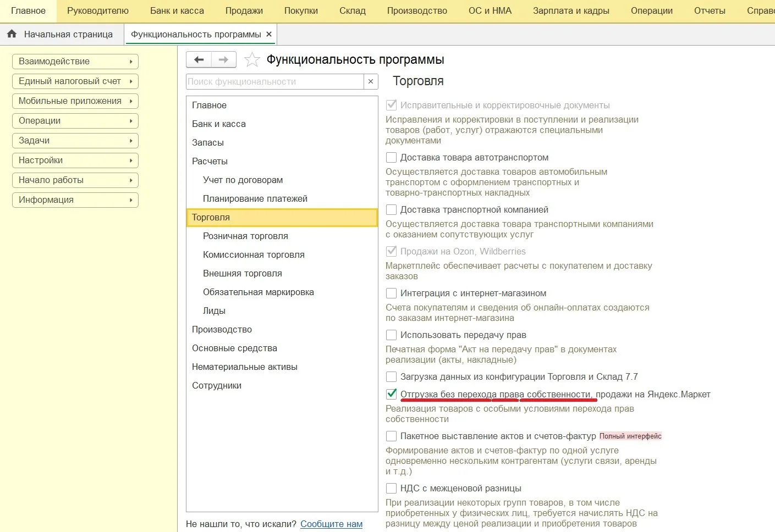
Task: Open the Главное menu section
Action: click(28, 11)
